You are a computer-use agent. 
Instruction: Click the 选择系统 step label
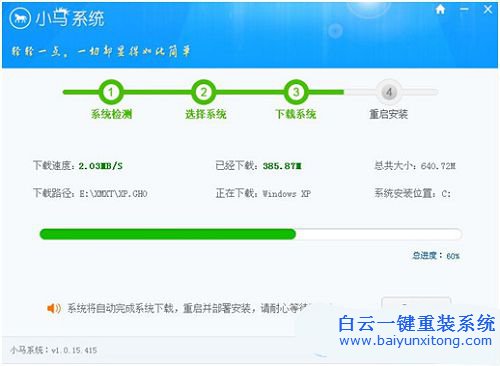pos(206,114)
